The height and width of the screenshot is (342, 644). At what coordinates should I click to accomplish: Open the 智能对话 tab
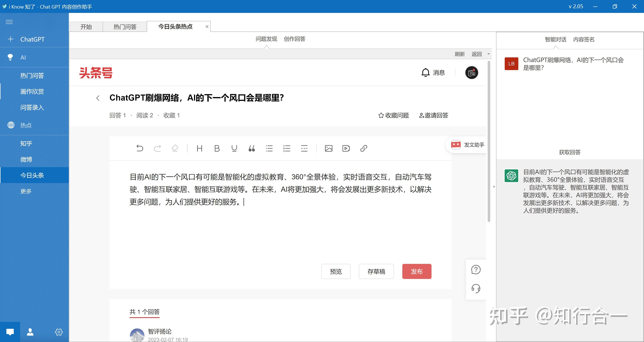point(555,40)
